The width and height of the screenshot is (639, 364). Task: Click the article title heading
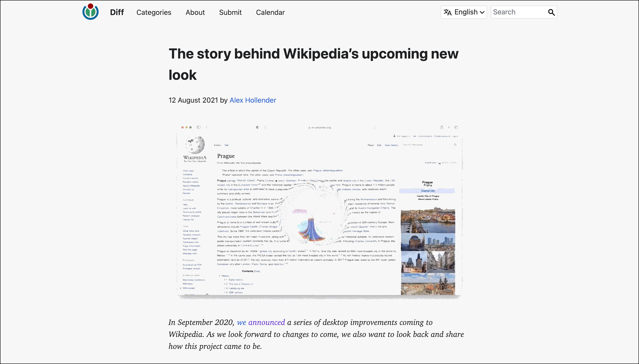point(314,64)
